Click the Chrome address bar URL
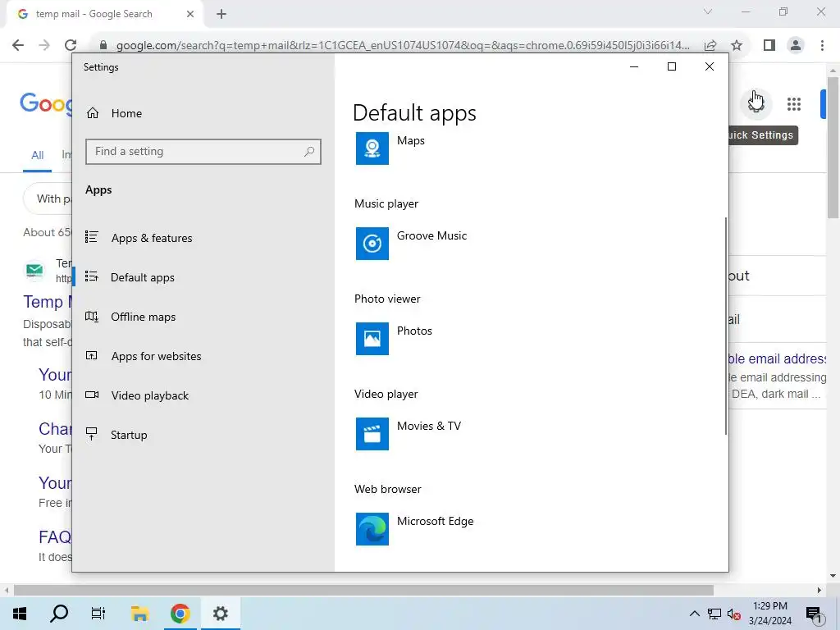 (x=403, y=46)
